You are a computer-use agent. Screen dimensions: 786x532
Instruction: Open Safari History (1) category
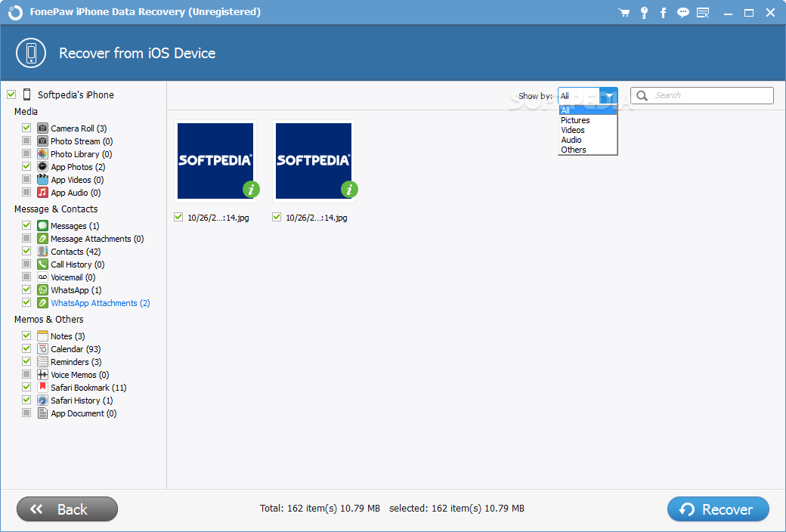[82, 401]
